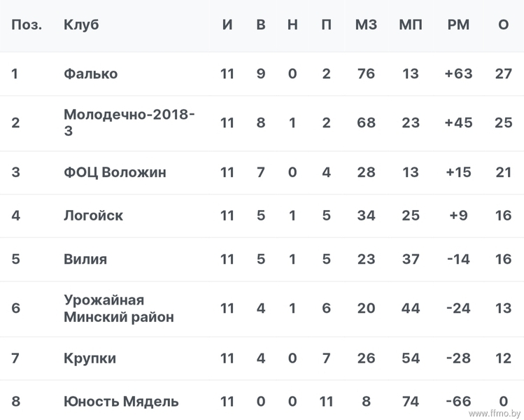Click the МЗ goals scored header
This screenshot has height=420, width=524.
click(x=366, y=24)
